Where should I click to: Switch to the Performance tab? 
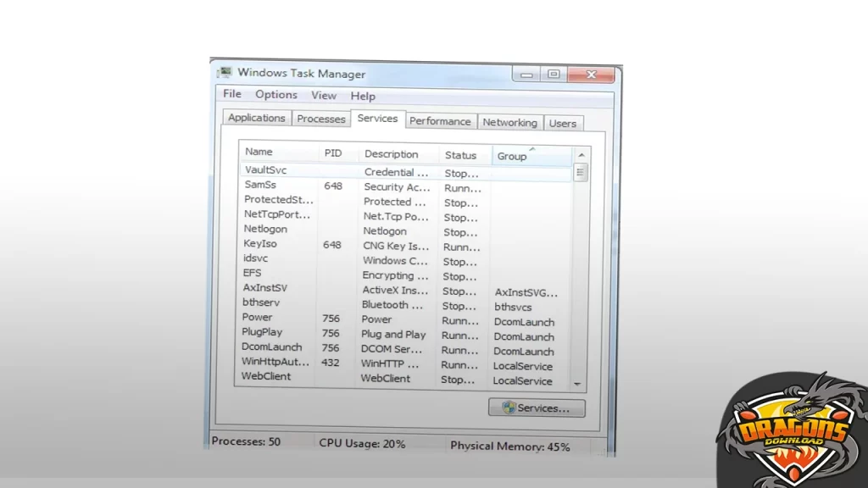[x=441, y=120]
